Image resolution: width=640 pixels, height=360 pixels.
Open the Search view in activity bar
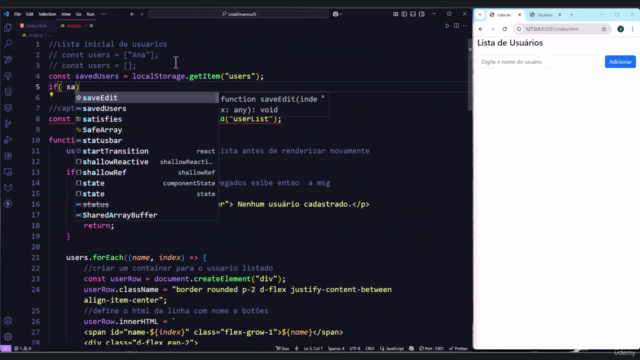(8, 44)
